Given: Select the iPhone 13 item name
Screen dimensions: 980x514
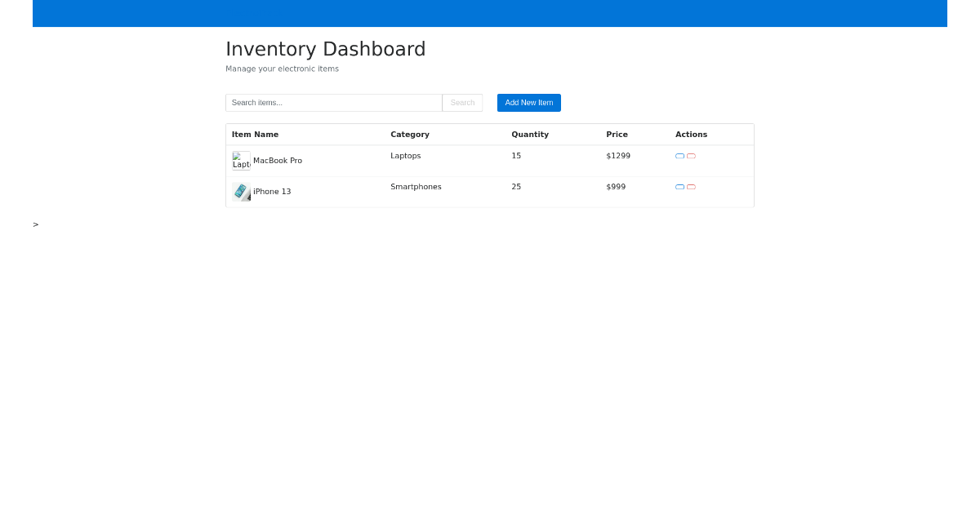Looking at the screenshot, I should tap(272, 191).
